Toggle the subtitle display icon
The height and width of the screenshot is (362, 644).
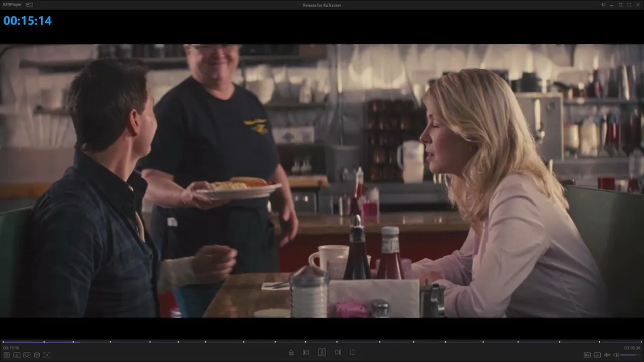tap(597, 355)
